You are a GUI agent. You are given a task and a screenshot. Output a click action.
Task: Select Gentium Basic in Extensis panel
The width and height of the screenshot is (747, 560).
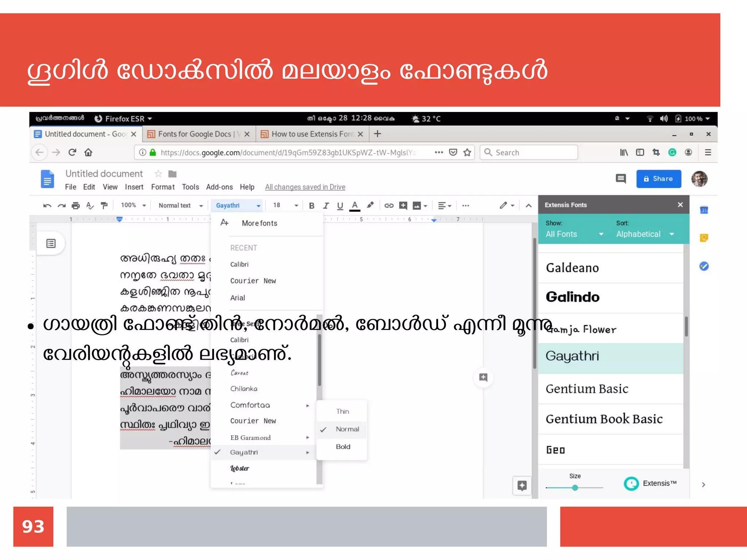[x=611, y=389]
